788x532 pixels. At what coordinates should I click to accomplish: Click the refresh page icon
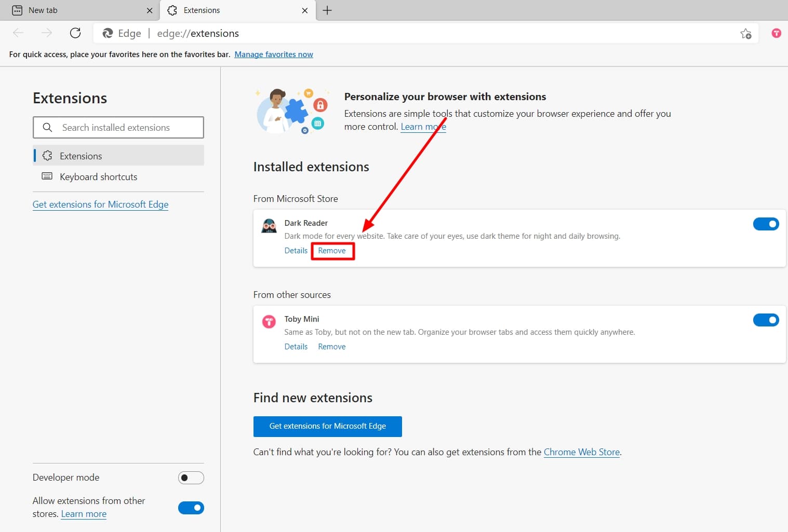75,32
